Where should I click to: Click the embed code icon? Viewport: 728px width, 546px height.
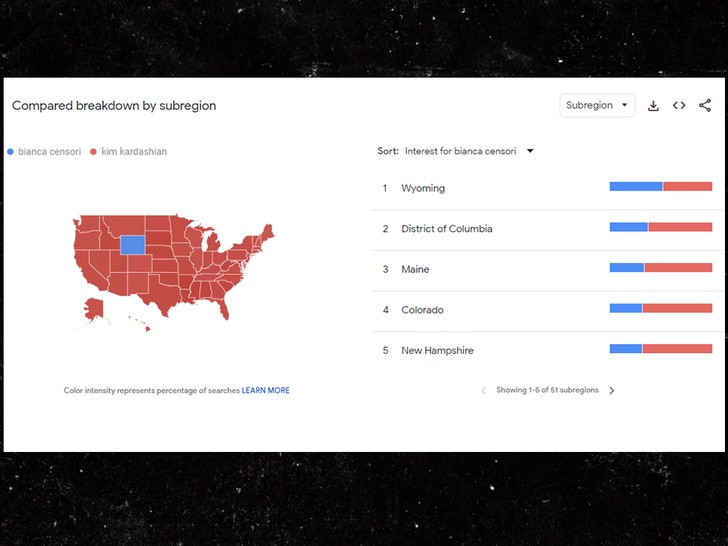[679, 106]
